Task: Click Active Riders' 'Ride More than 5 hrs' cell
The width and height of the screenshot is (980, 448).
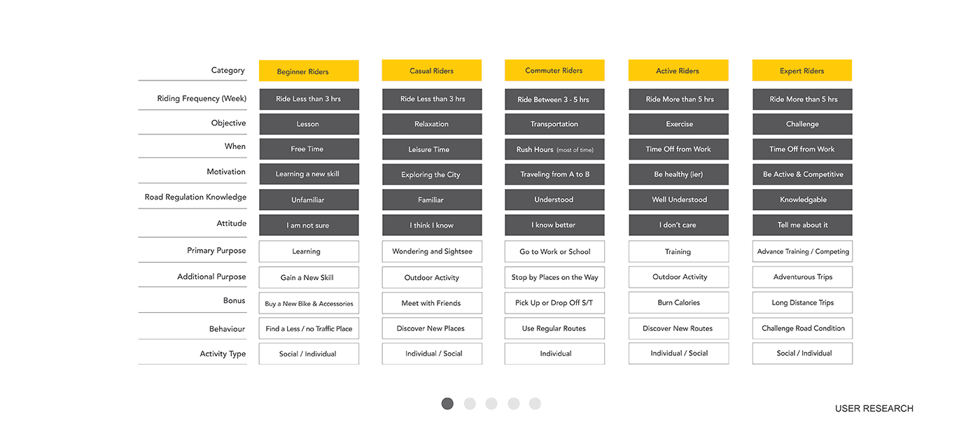Action: (x=678, y=99)
